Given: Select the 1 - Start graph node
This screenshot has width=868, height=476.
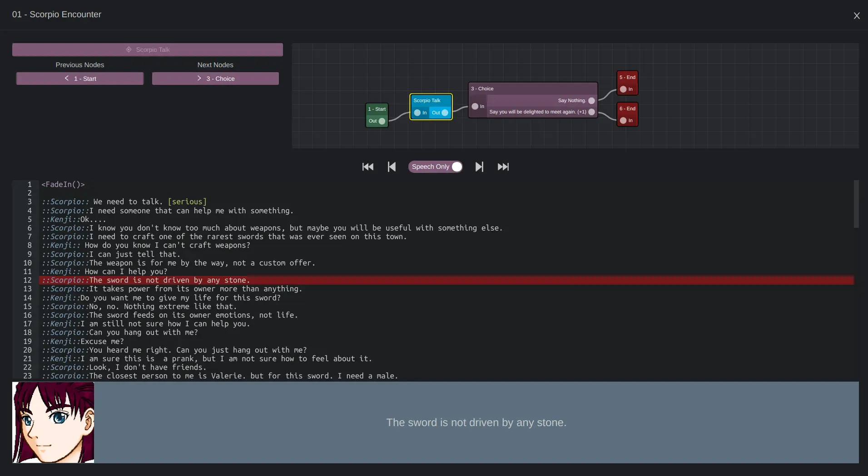Looking at the screenshot, I should 377,109.
